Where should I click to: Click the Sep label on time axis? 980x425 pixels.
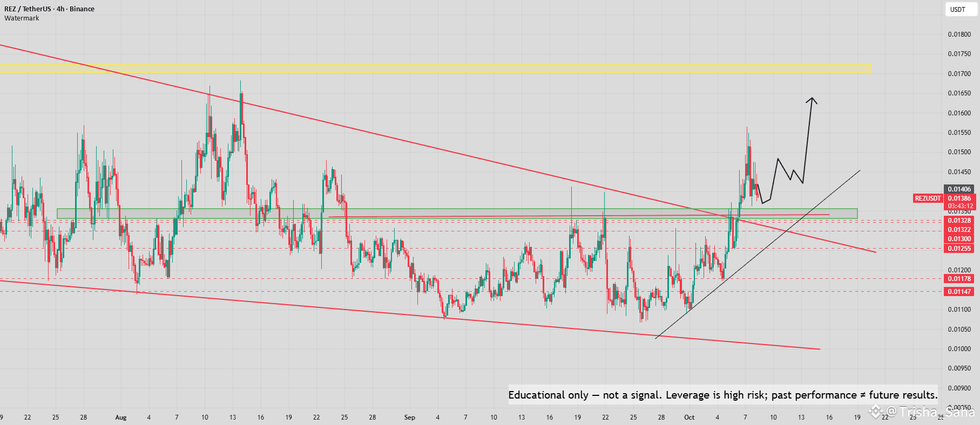pos(410,417)
